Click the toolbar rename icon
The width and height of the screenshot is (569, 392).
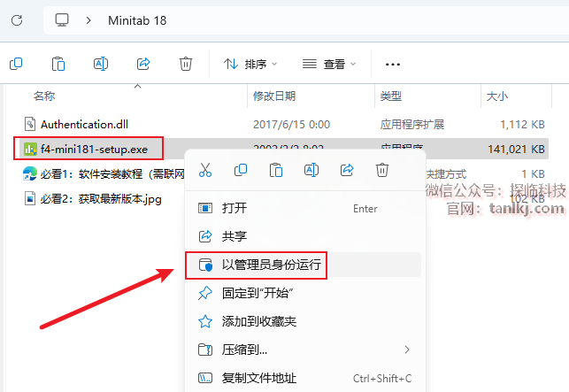(x=101, y=64)
